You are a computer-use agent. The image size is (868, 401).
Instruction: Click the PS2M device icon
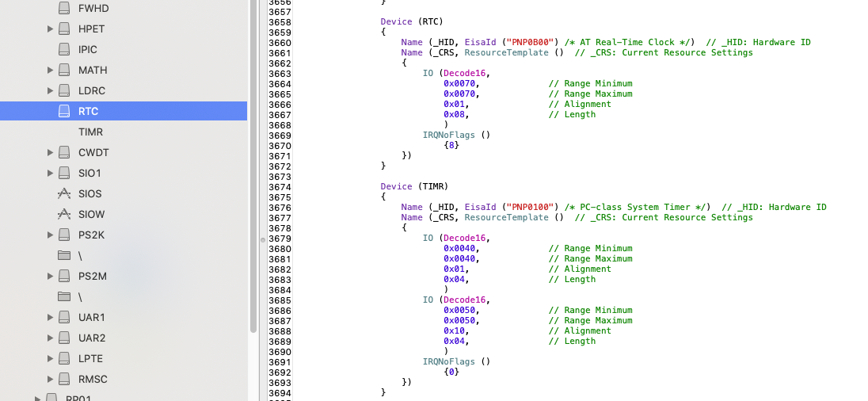click(x=65, y=276)
